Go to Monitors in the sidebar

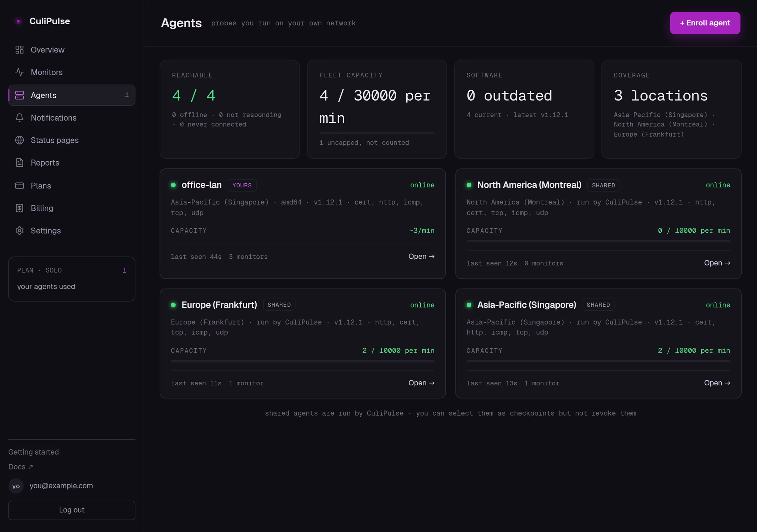click(x=72, y=72)
